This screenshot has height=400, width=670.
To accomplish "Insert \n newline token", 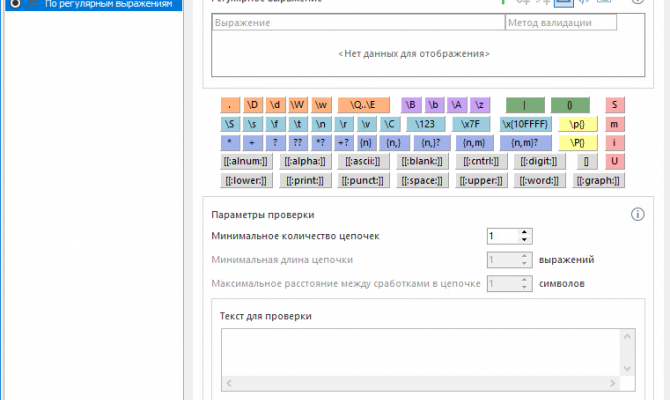I will 320,124.
